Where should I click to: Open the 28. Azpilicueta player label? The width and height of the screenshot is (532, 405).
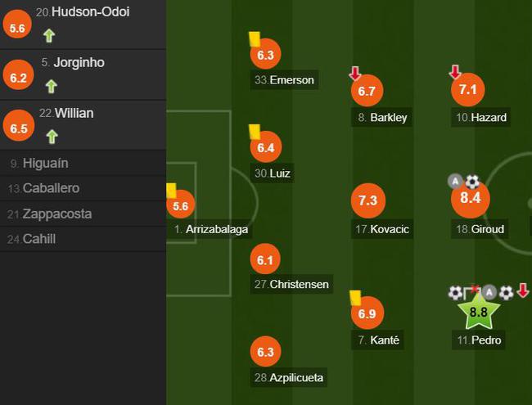(289, 377)
